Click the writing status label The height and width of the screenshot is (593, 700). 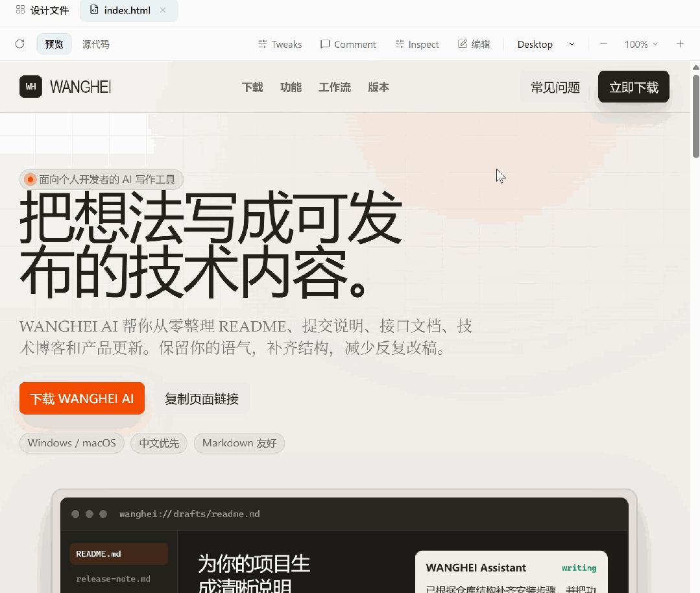coord(579,568)
